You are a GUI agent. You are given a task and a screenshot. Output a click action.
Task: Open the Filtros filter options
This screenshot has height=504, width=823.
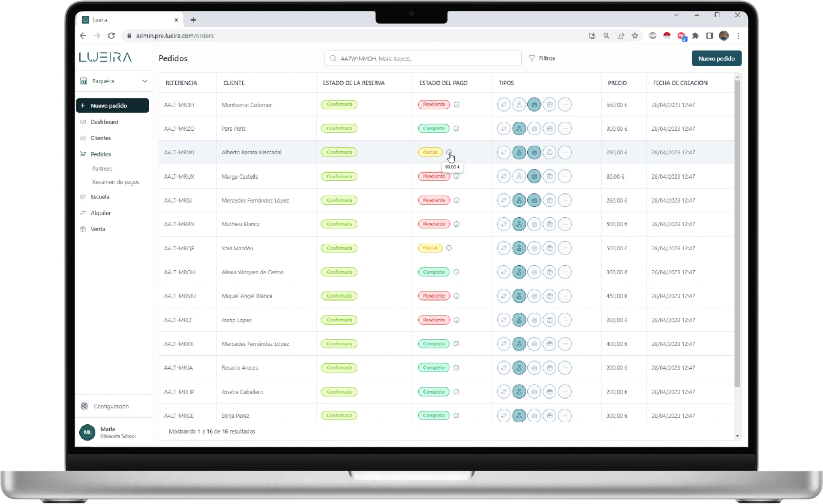pos(542,58)
